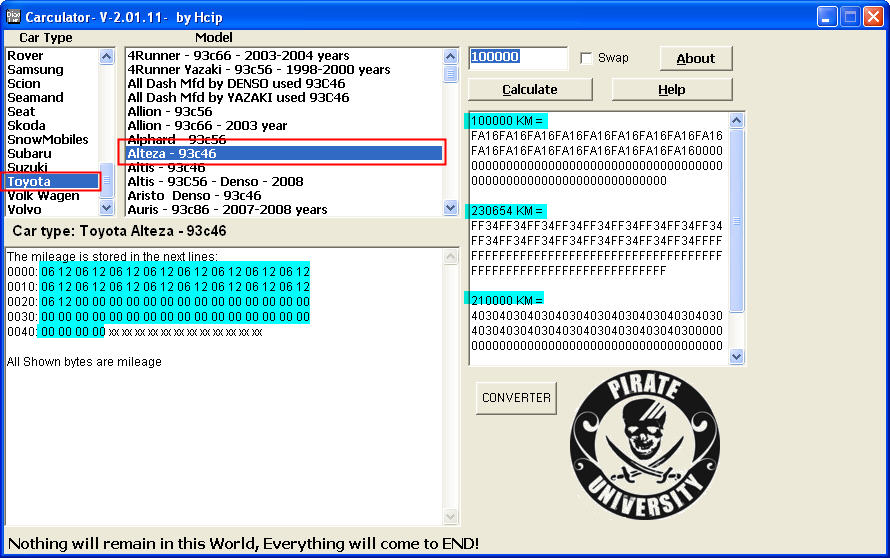Open the CONVERTER button

coord(516,398)
